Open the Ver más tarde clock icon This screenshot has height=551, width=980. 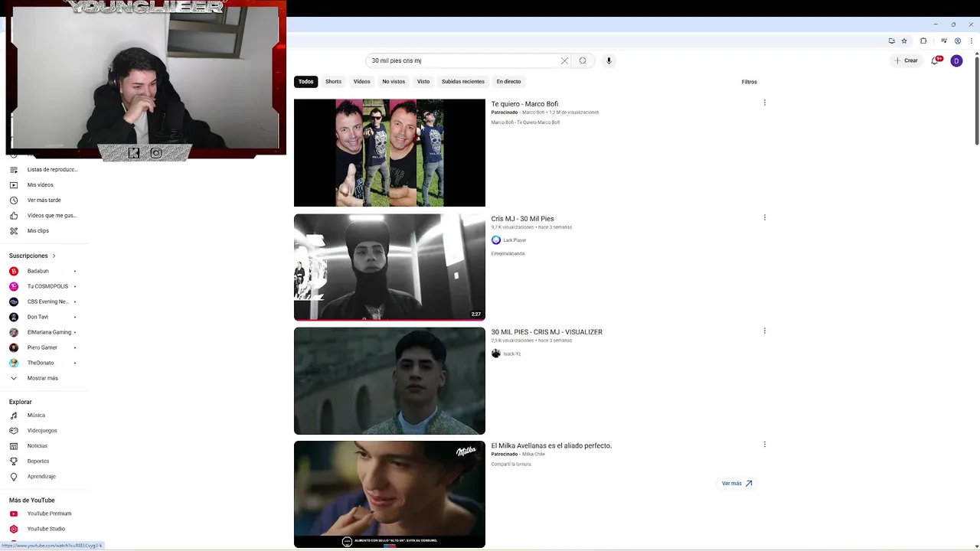click(x=14, y=201)
